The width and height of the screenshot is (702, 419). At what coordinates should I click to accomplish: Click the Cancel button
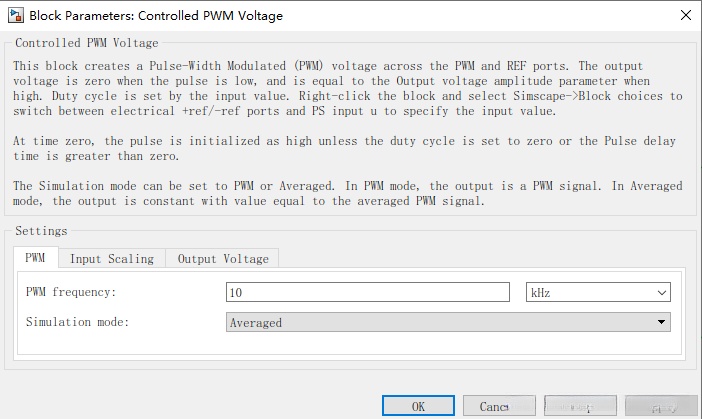click(x=499, y=406)
